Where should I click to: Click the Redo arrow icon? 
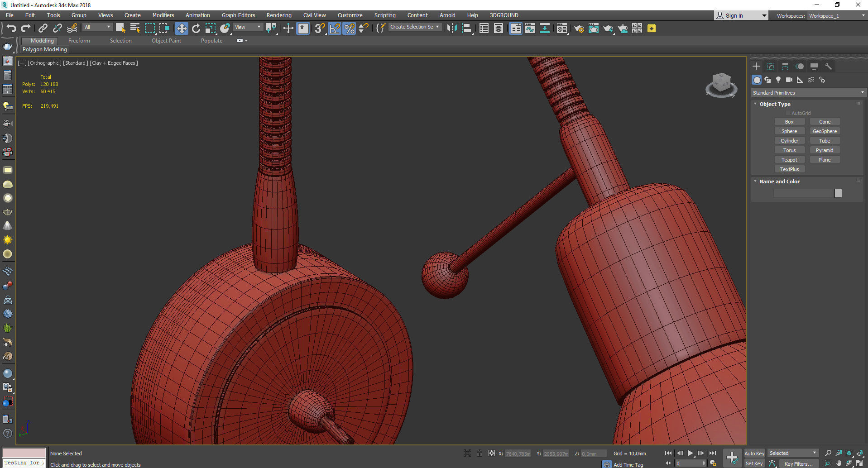pos(26,29)
